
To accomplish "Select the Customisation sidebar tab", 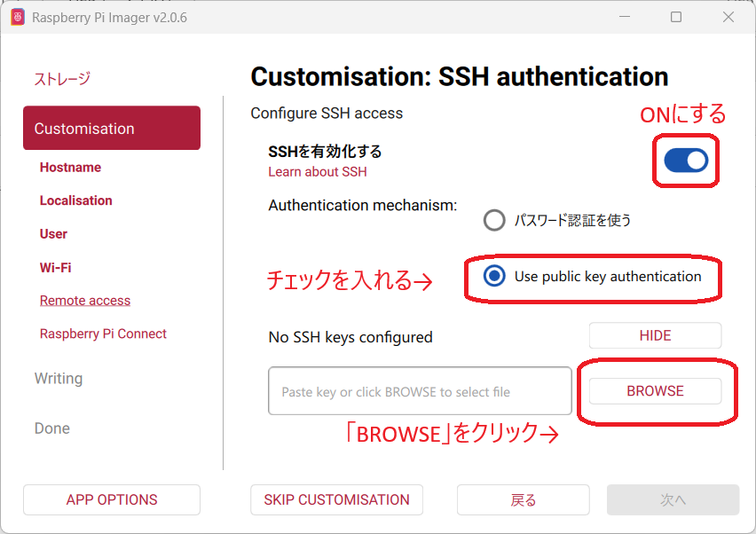I will [112, 129].
